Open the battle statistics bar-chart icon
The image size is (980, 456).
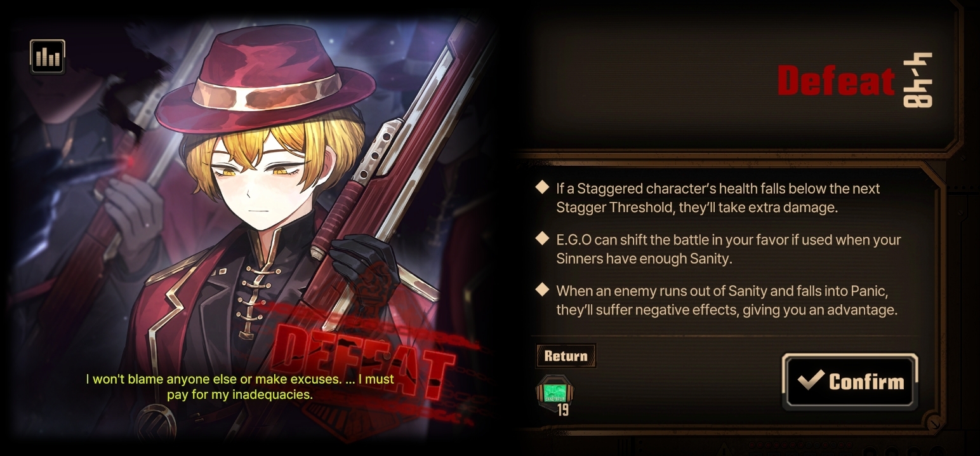pos(48,57)
